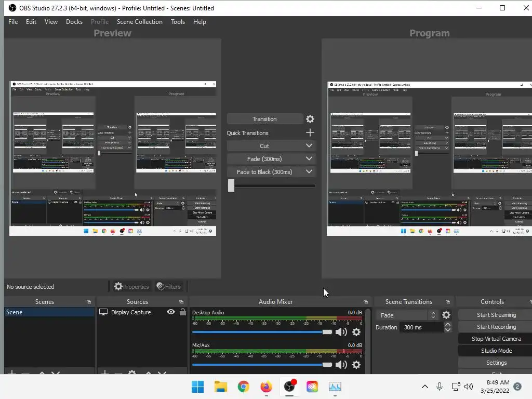The height and width of the screenshot is (399, 532).
Task: Select Scene in Scenes list
Action: point(49,312)
